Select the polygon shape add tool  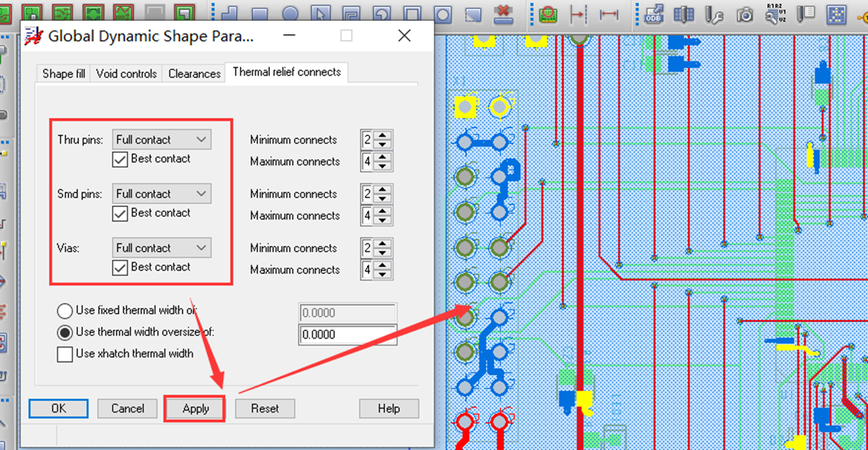(229, 14)
